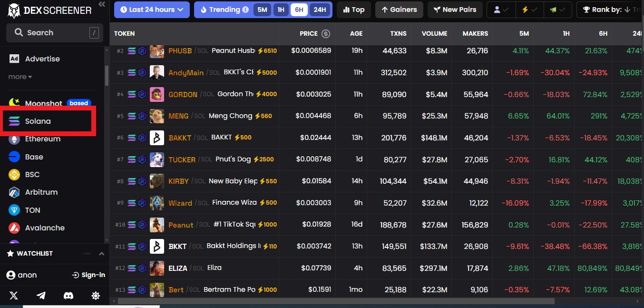Select BSC chain in sidebar
The image size is (644, 308).
[x=24, y=175]
